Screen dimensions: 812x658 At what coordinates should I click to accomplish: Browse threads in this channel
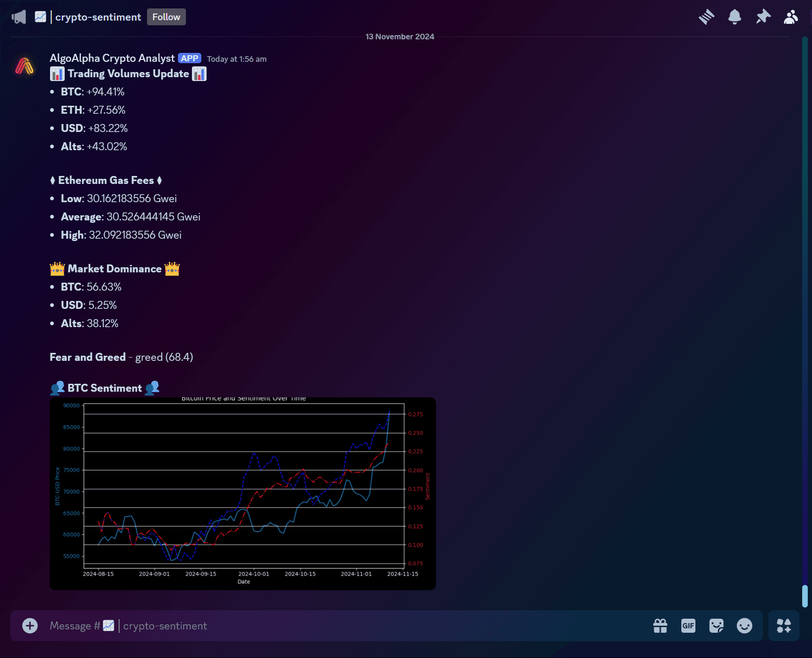(x=707, y=16)
